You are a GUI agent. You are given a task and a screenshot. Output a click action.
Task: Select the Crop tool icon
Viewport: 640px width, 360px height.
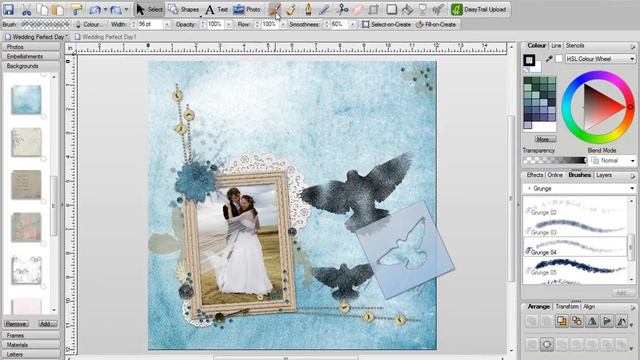click(373, 9)
